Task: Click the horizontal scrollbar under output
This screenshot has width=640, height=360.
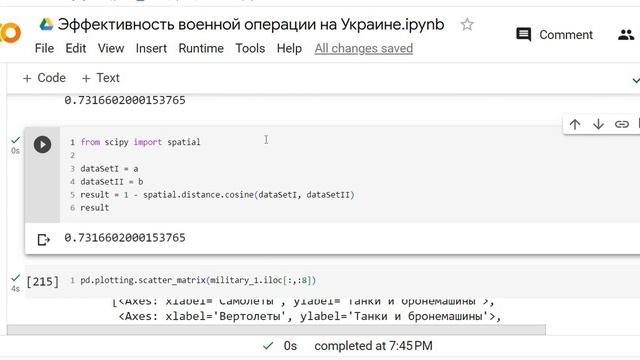Action: click(276, 330)
